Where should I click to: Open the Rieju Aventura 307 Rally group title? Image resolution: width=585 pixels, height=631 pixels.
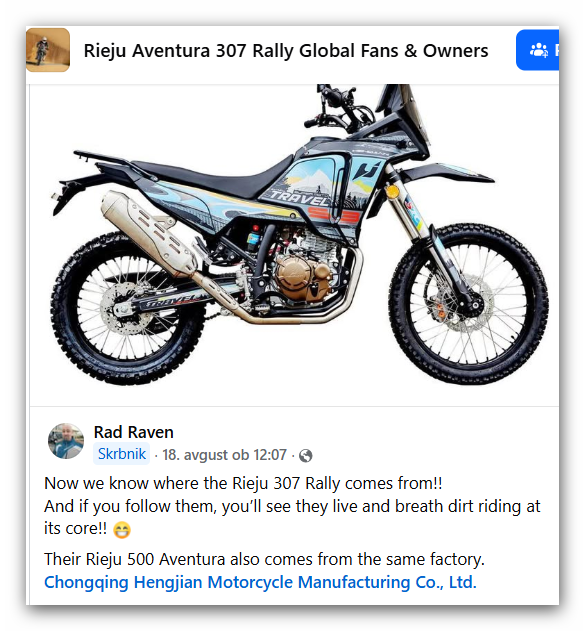coord(286,51)
